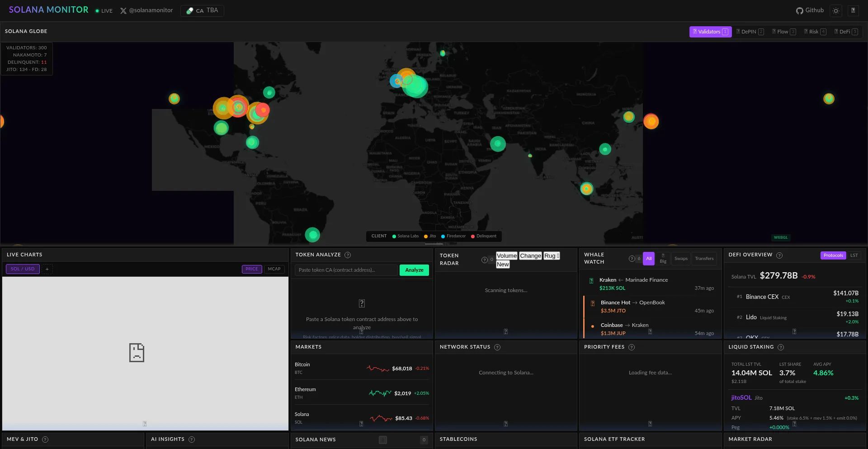Open the AI Insights help icon
The image size is (868, 449).
coord(192,440)
